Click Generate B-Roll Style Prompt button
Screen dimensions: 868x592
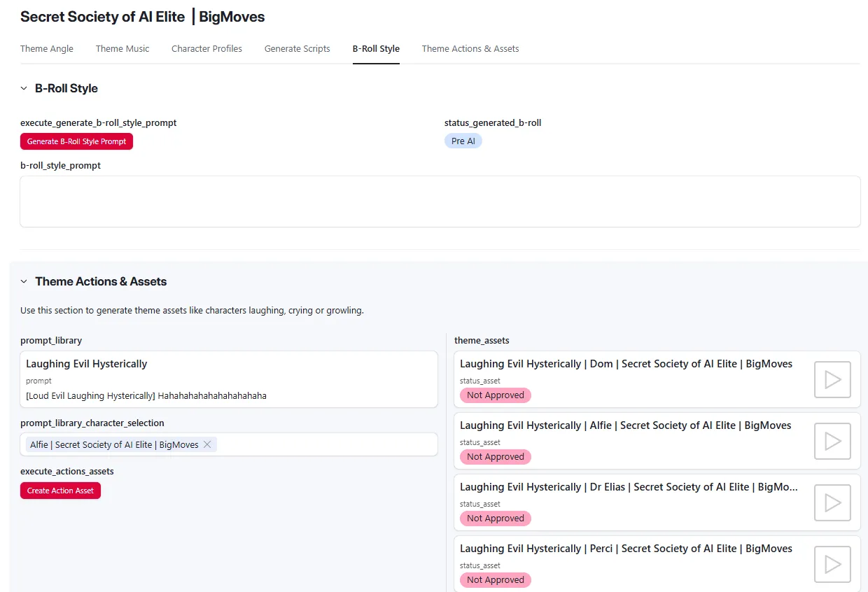pyautogui.click(x=76, y=141)
